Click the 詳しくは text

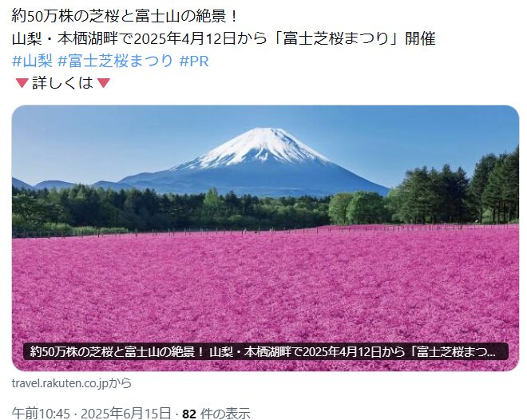pyautogui.click(x=62, y=83)
